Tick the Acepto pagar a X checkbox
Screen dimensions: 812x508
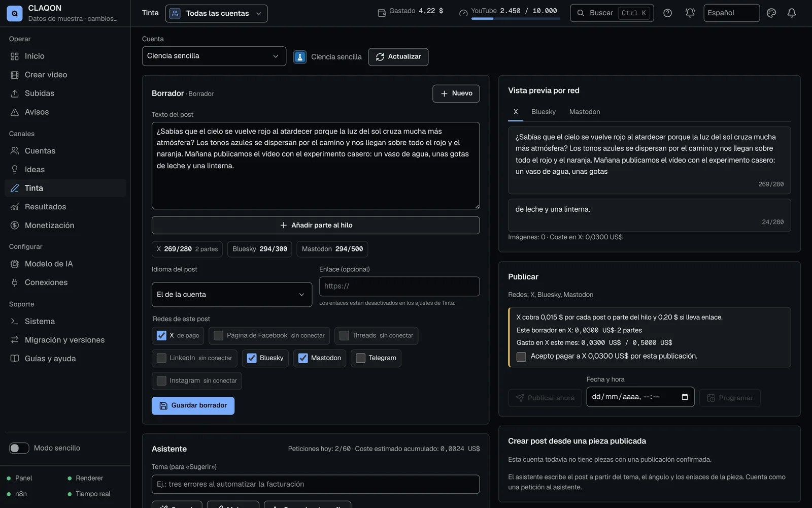click(521, 357)
